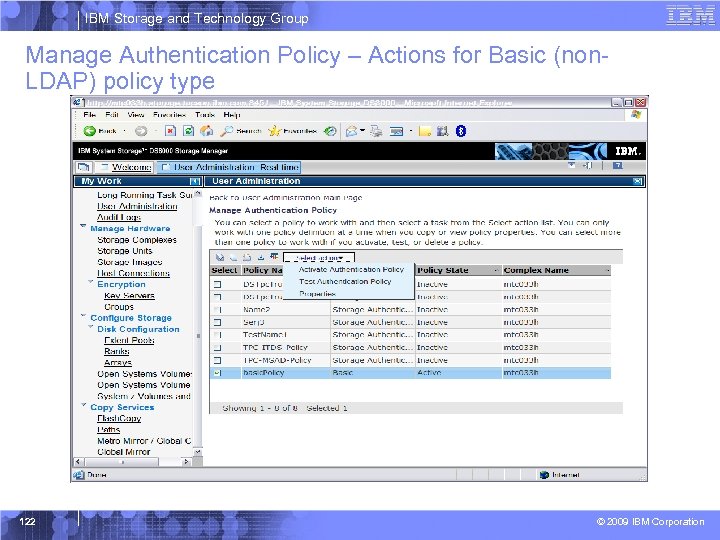Choose Activate Authentication Policy from menu
Screen dimensions: 720x540
pos(351,270)
